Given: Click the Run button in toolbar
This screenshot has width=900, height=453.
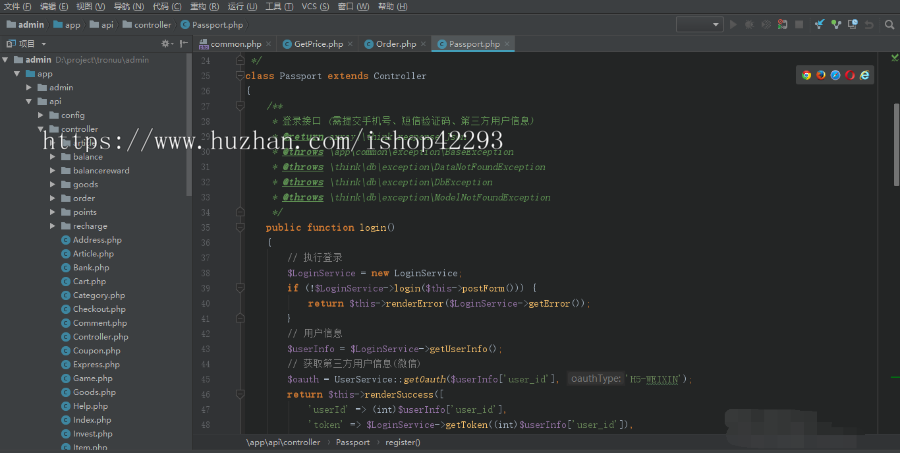Looking at the screenshot, I should [x=733, y=25].
